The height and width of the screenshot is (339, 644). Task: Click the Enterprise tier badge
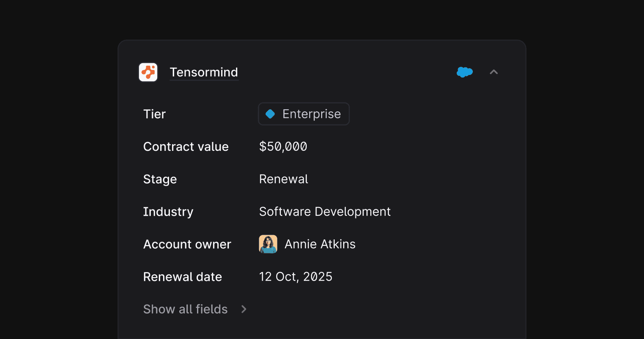pos(304,114)
